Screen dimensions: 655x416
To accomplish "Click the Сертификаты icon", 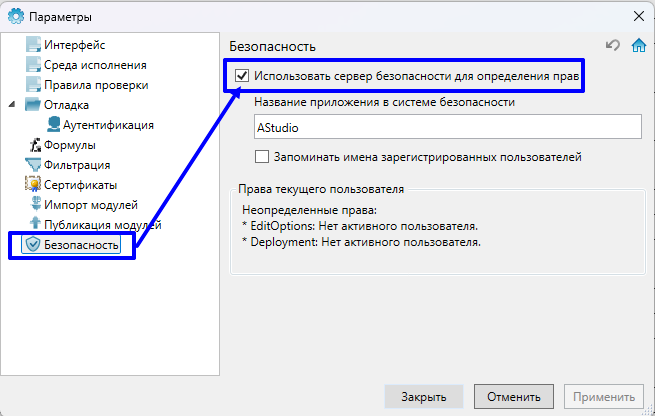I will point(33,185).
